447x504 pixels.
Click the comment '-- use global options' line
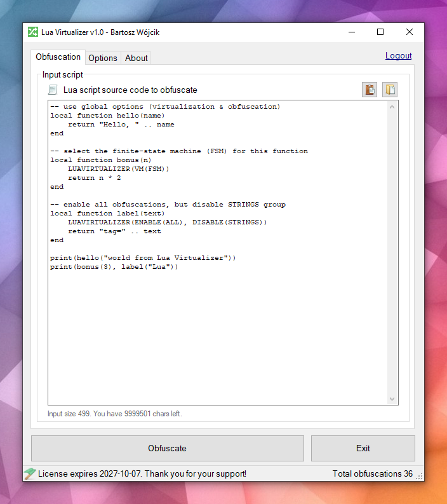point(165,107)
